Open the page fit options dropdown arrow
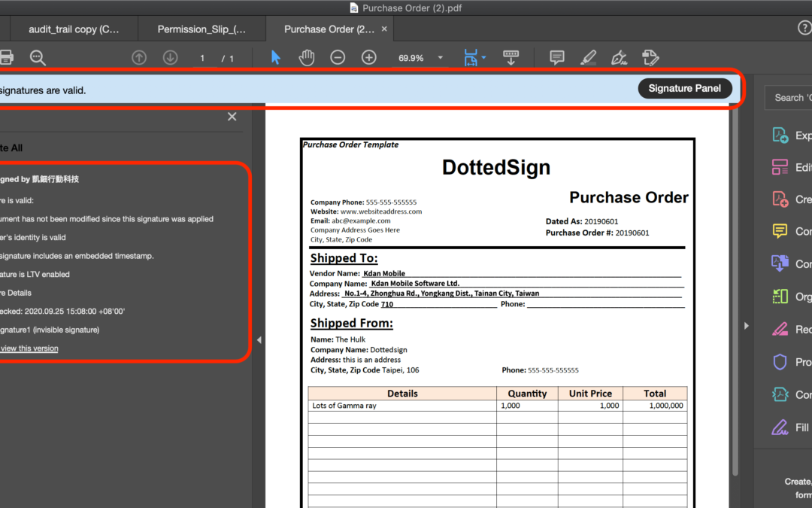 pos(483,56)
